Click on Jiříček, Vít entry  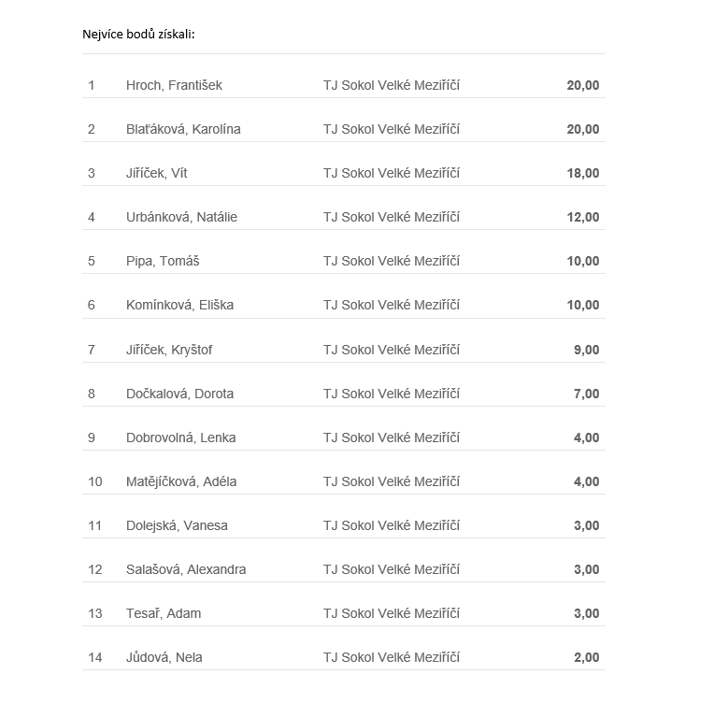[157, 173]
